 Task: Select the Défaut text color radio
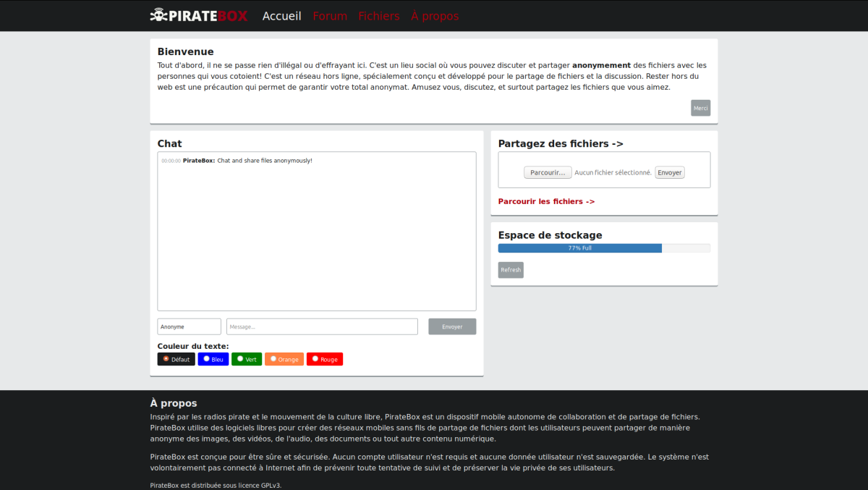pos(166,358)
